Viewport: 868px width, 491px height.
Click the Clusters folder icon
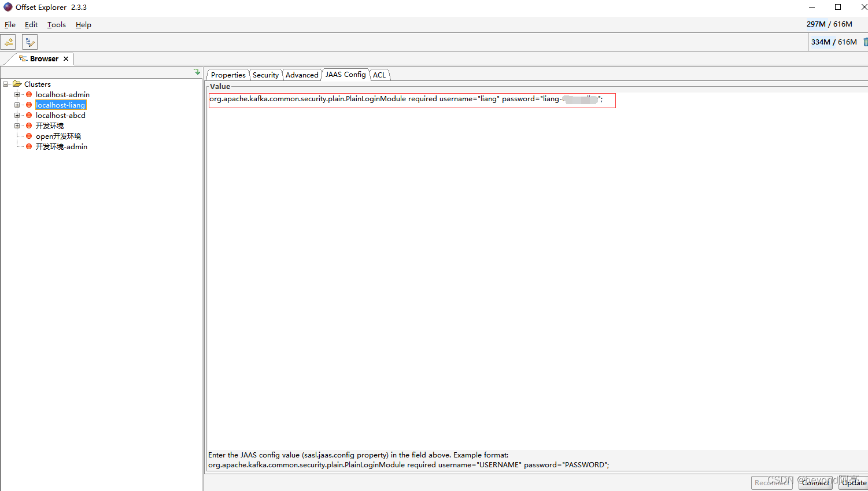17,84
